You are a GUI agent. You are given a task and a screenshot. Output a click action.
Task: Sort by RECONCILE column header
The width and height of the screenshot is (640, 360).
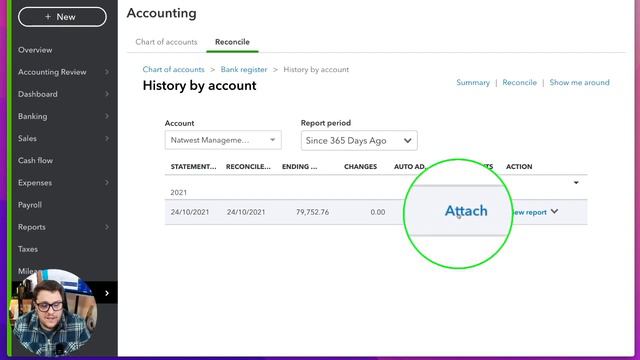click(x=248, y=167)
